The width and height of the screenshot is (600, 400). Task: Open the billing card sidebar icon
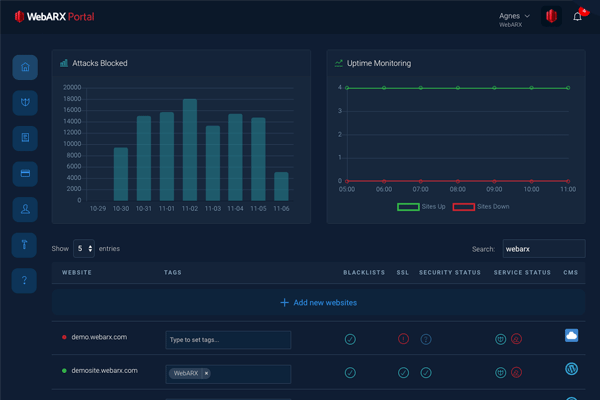(25, 174)
